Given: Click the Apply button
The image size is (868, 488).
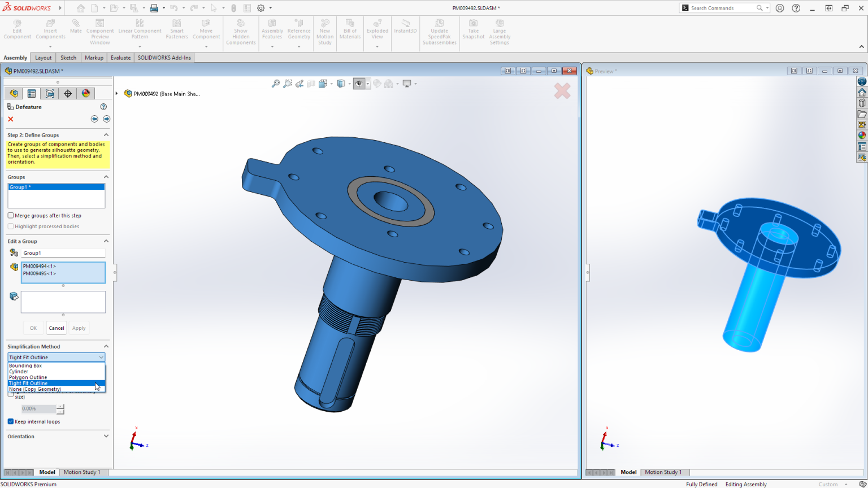Looking at the screenshot, I should pos(79,328).
